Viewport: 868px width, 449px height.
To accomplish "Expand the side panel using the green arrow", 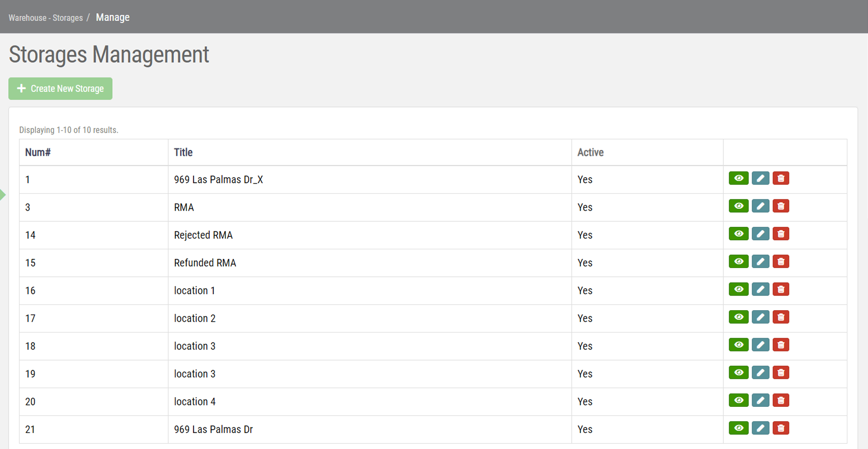I will point(2,195).
